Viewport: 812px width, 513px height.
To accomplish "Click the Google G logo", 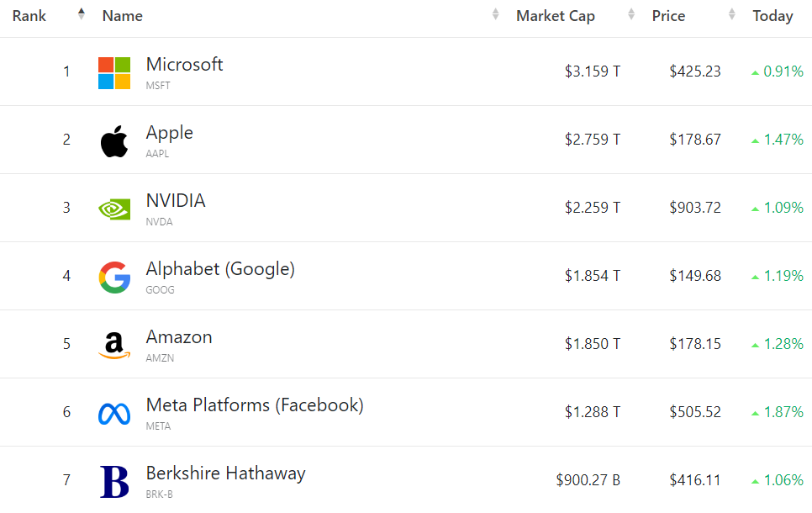I will point(114,278).
